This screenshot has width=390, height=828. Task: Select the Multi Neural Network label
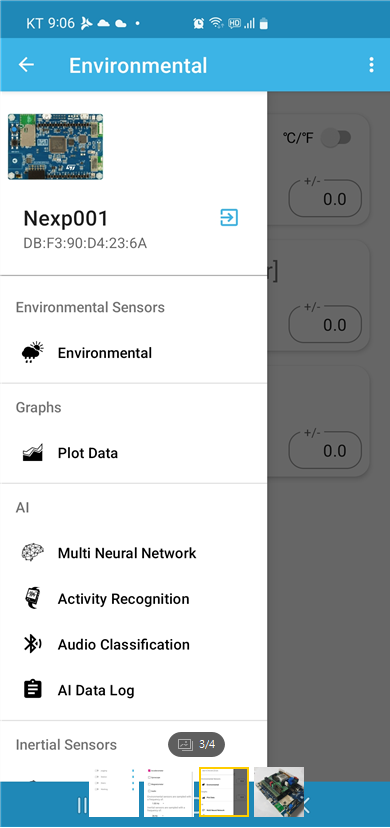click(x=127, y=553)
